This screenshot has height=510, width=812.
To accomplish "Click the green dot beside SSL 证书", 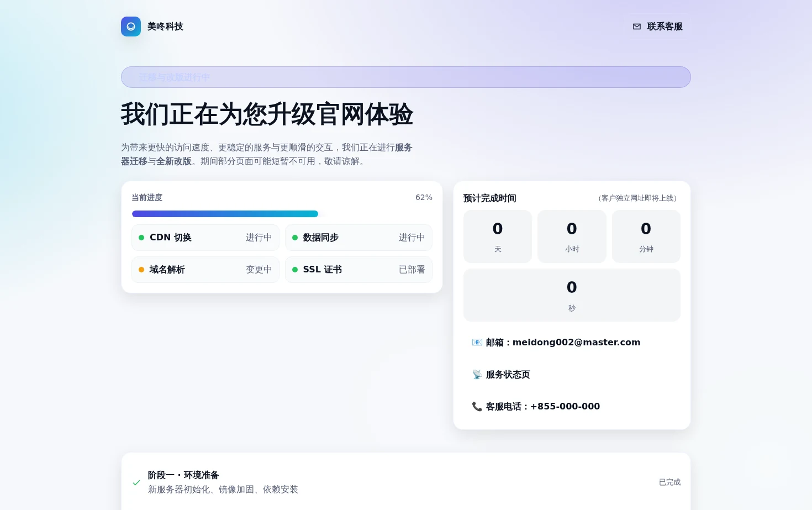I will 295,270.
